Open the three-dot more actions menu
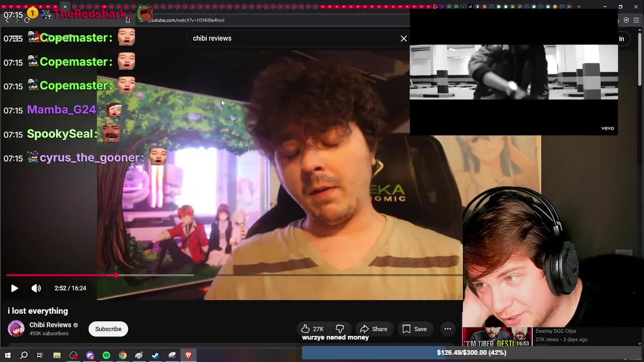This screenshot has height=362, width=644. (x=447, y=329)
